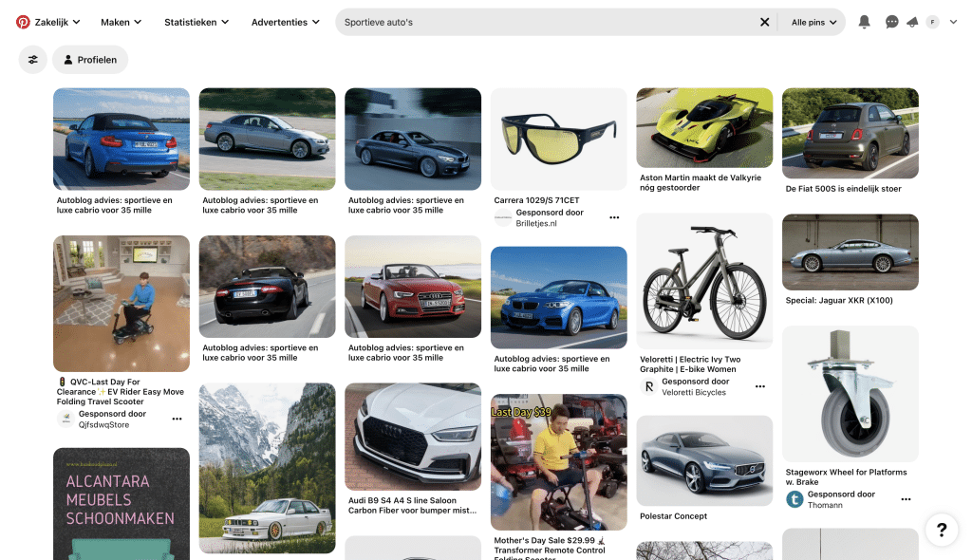Open more options for Stageworx Wheel pin

(906, 499)
